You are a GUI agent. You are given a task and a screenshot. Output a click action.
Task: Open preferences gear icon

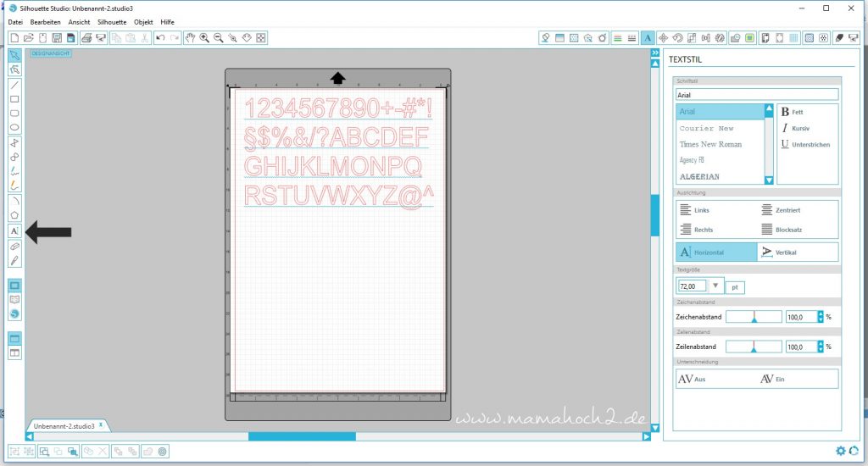coord(840,451)
